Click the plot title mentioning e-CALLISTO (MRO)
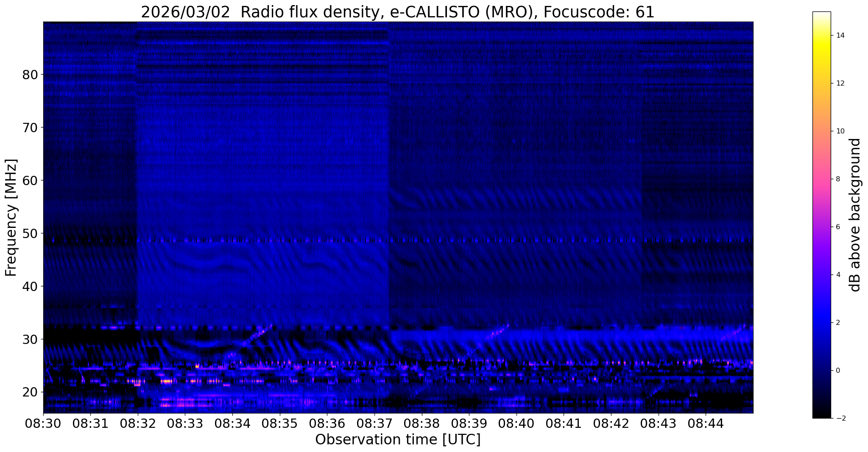Image resolution: width=868 pixels, height=452 pixels. click(398, 12)
